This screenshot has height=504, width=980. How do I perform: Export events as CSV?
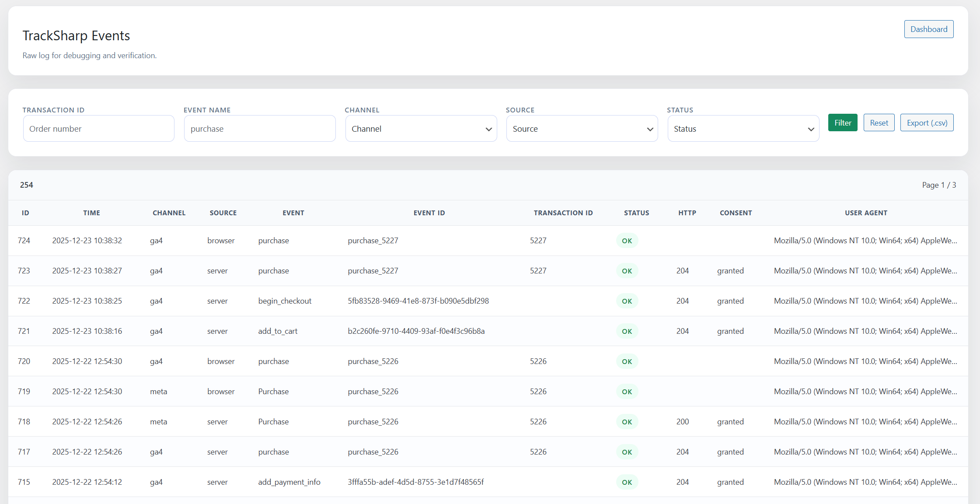pyautogui.click(x=927, y=122)
